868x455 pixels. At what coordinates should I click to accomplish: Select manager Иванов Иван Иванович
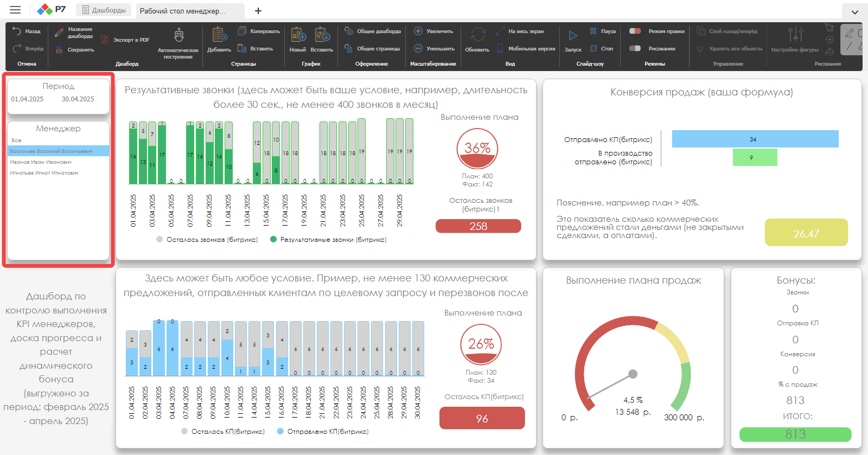click(x=41, y=162)
